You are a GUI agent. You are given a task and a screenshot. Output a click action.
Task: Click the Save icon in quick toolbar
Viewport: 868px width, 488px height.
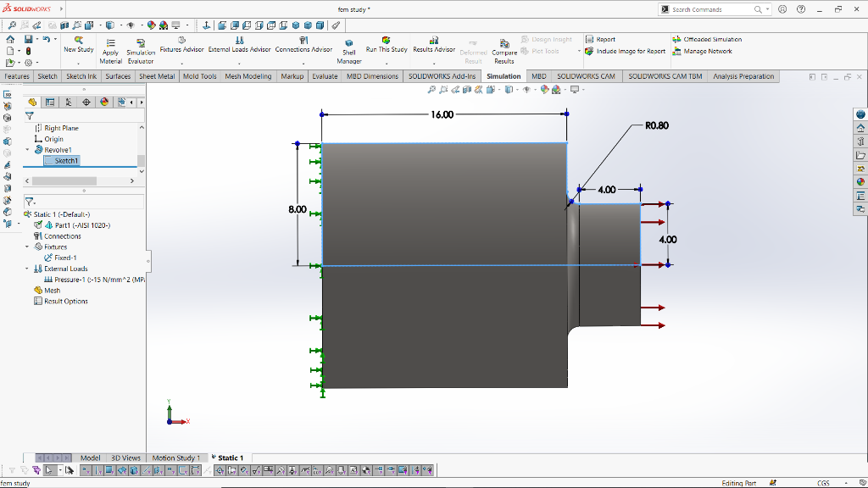point(29,39)
